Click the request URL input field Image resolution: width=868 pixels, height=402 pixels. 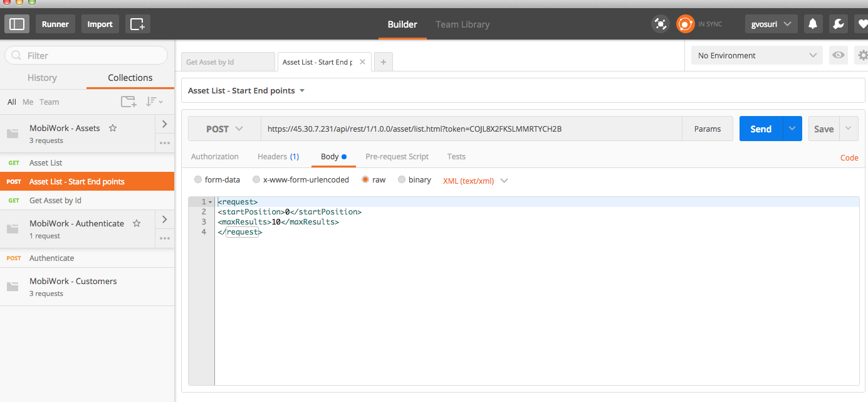pyautogui.click(x=470, y=129)
